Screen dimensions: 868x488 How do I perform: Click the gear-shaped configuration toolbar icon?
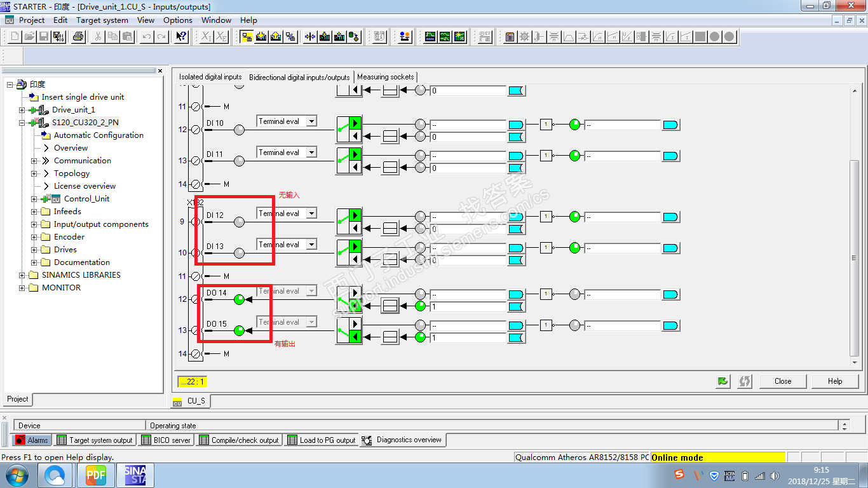coord(524,37)
